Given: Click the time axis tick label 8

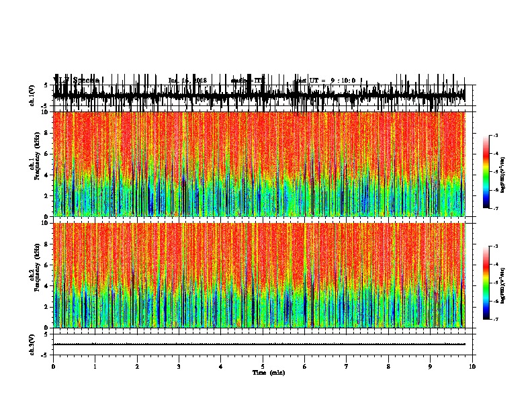Looking at the screenshot, I should 388,367.
